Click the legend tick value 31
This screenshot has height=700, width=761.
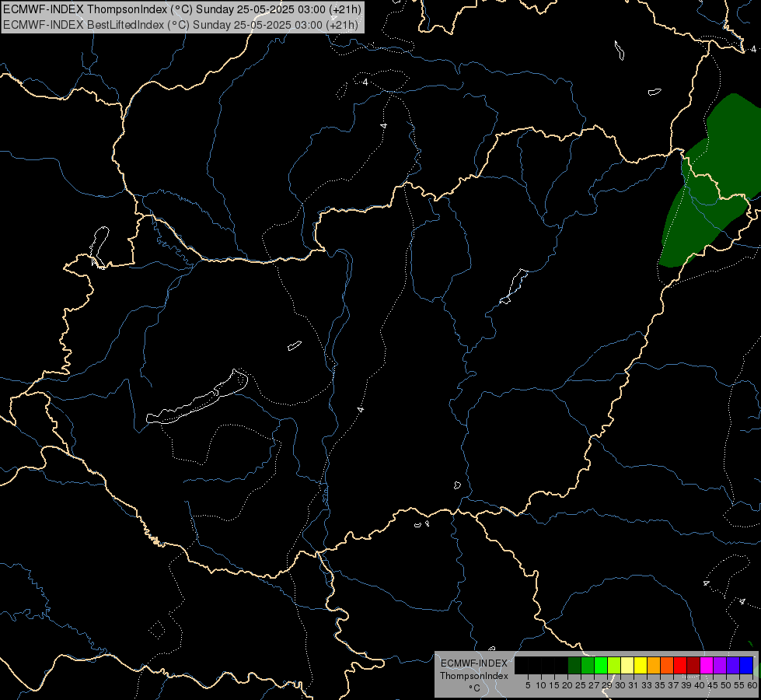(634, 685)
